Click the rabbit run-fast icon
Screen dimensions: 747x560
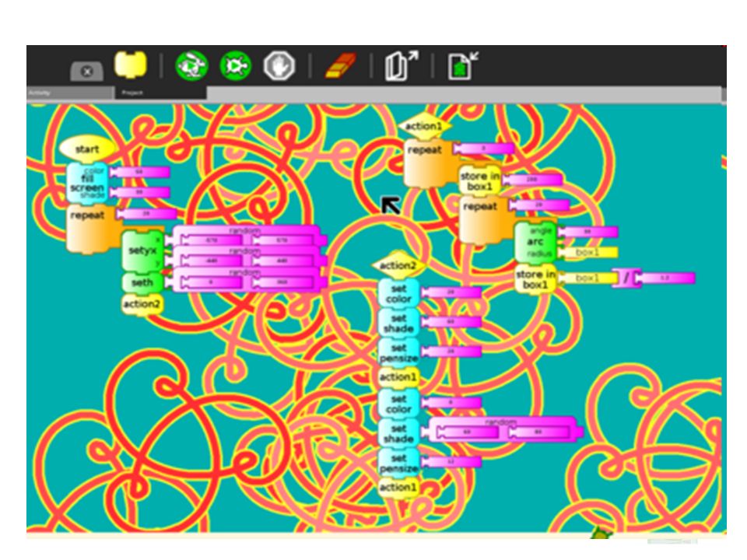pyautogui.click(x=192, y=65)
